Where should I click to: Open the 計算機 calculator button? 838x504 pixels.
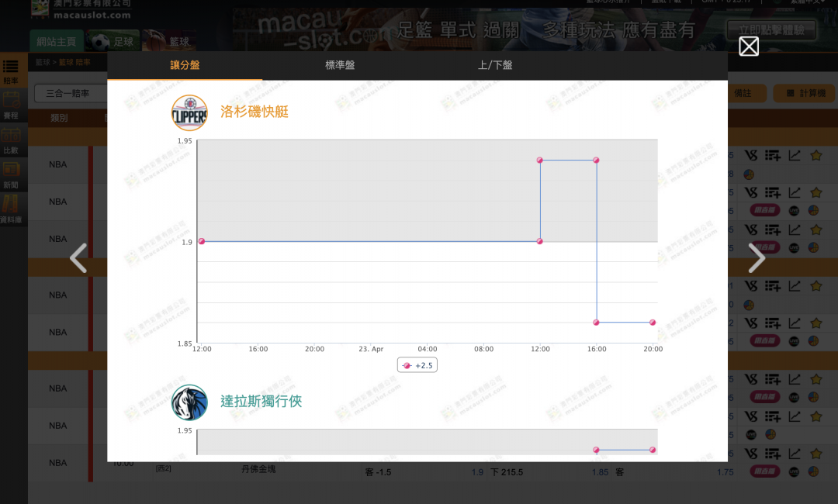[x=805, y=93]
